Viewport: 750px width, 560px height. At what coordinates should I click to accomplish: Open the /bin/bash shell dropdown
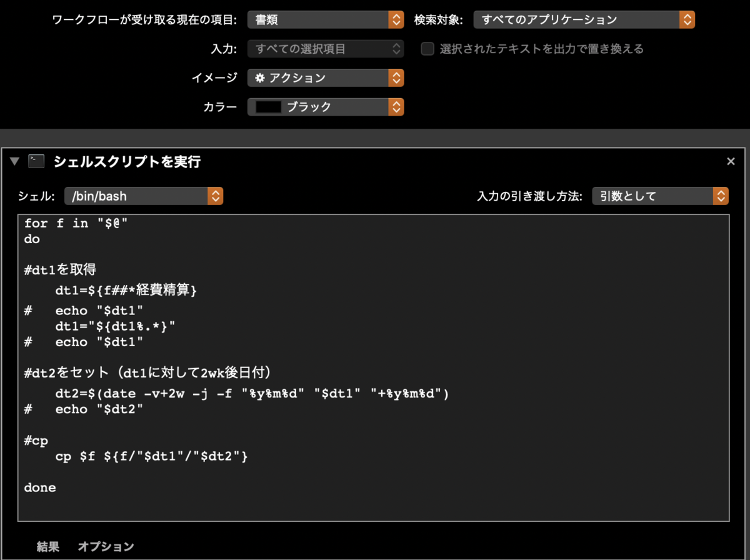point(144,196)
